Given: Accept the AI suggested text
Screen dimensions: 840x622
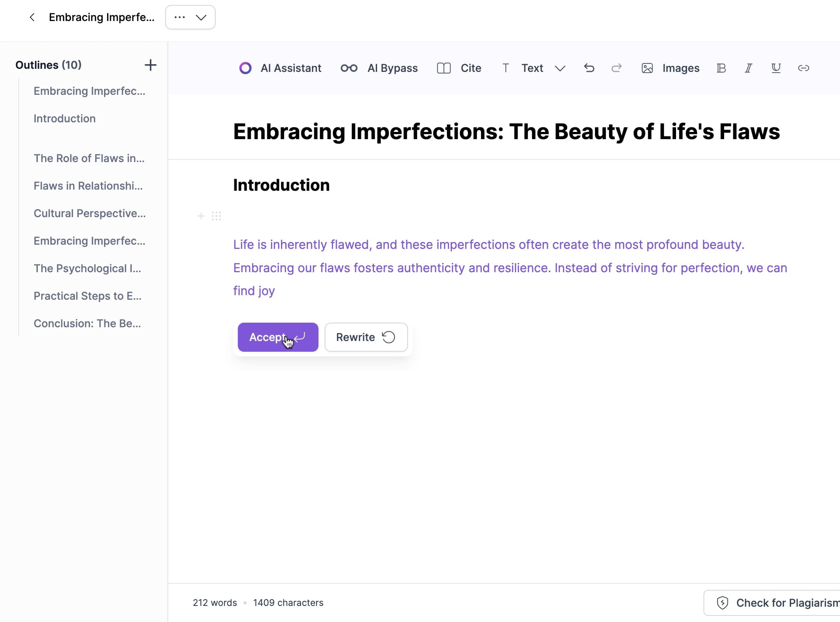Looking at the screenshot, I should point(278,337).
